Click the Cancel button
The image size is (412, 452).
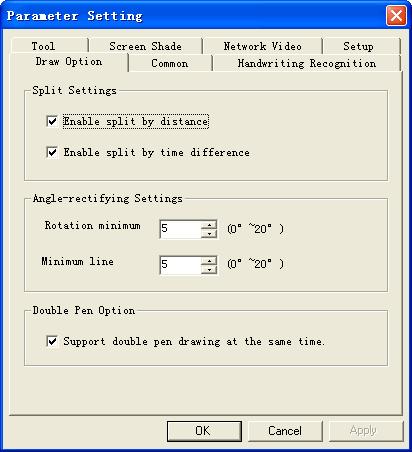285,431
